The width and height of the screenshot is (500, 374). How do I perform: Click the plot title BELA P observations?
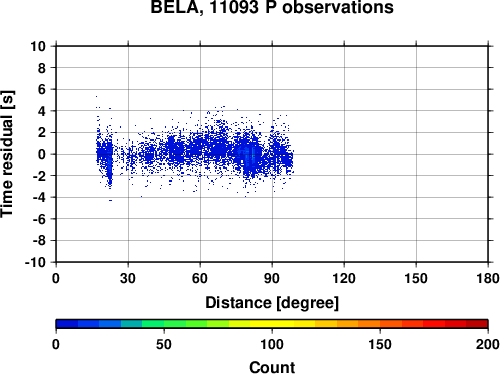[x=272, y=7]
